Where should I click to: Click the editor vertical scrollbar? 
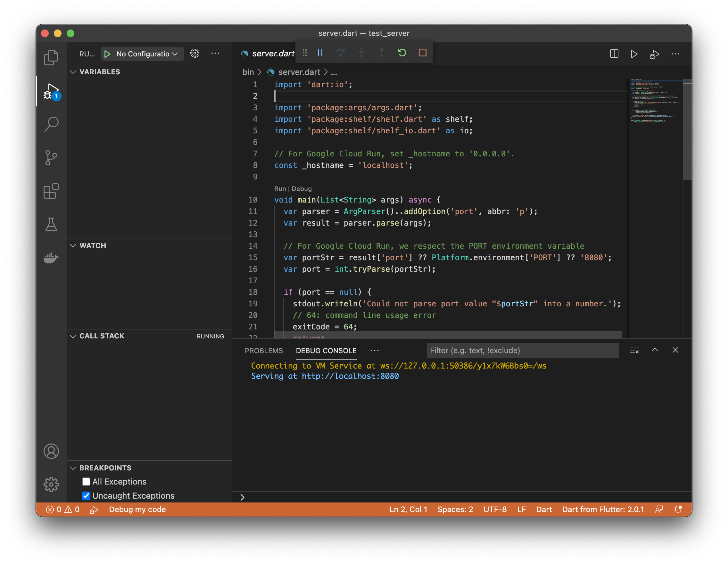point(687,130)
